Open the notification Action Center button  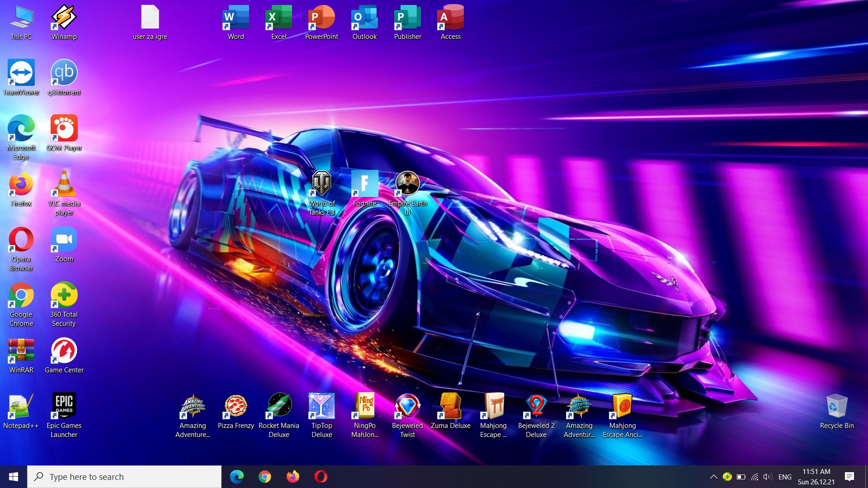849,477
